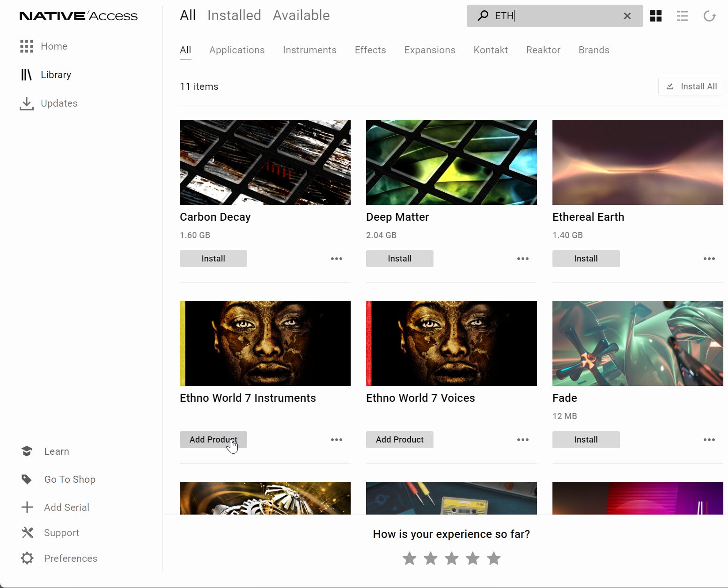Click the Install All button
This screenshot has width=728, height=588.
[691, 87]
